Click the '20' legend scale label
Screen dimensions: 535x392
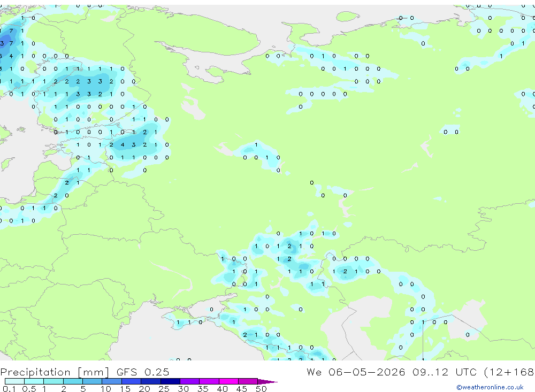click(144, 389)
